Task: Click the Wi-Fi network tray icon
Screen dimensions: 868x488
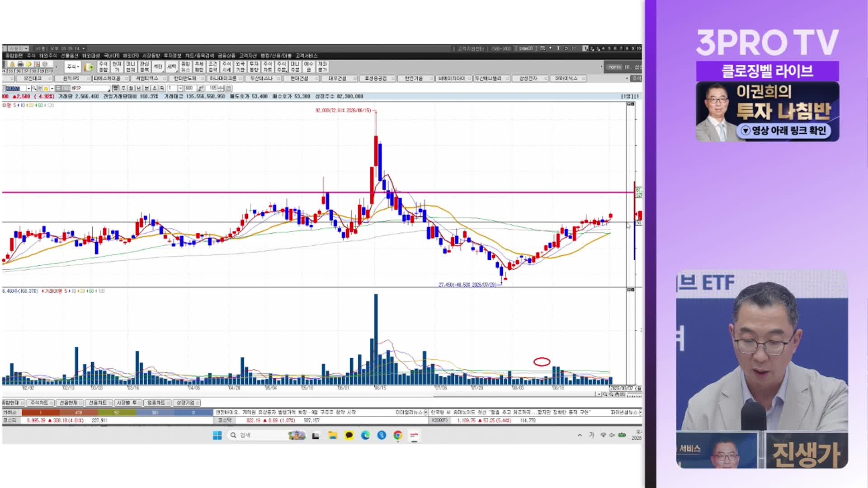Action: pos(603,435)
